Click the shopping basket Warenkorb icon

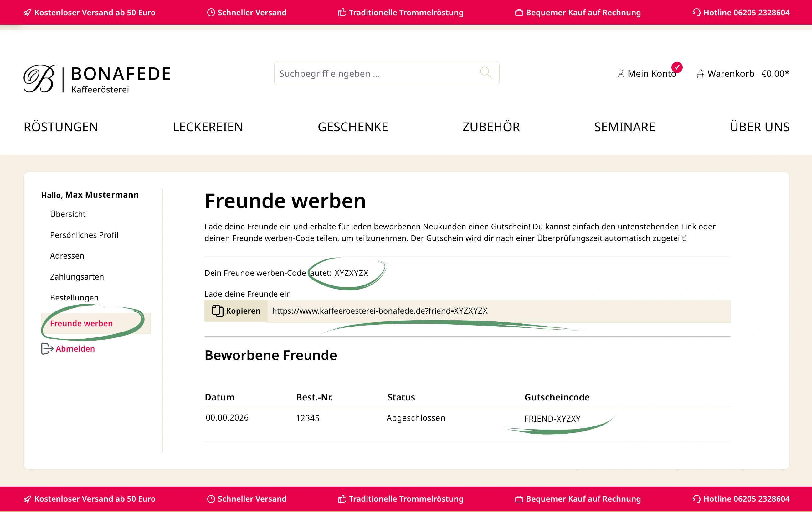(700, 74)
